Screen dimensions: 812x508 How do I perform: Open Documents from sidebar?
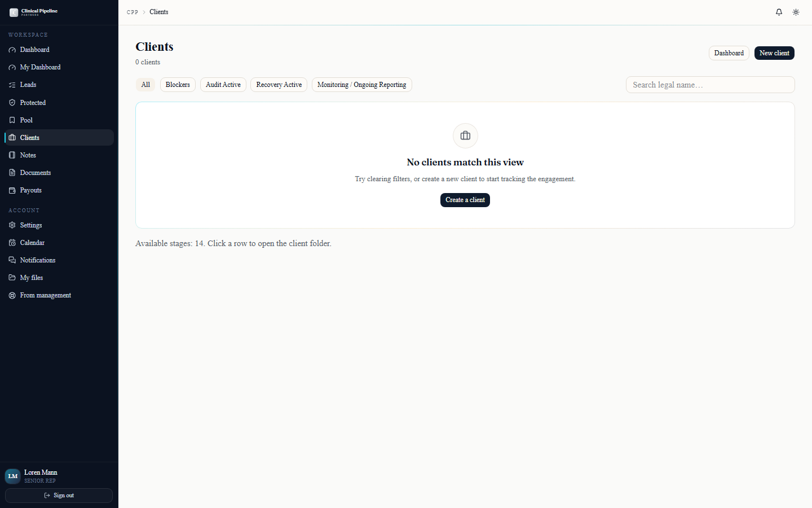(59, 173)
